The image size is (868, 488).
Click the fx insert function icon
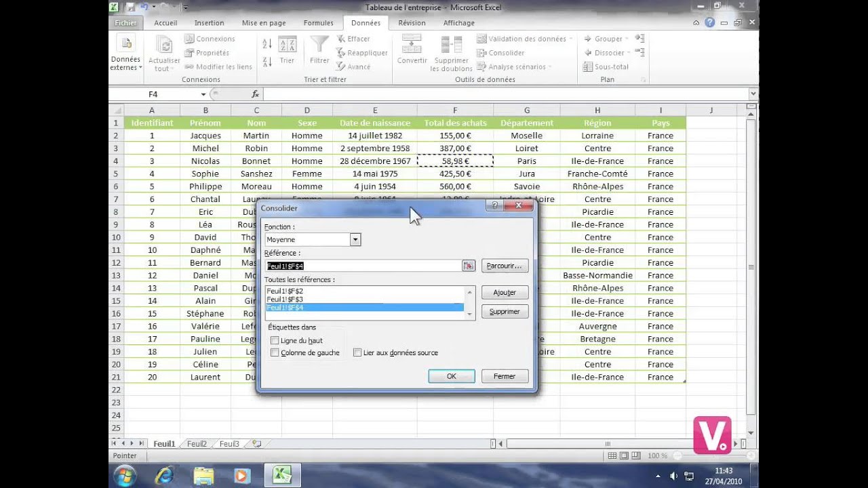256,94
